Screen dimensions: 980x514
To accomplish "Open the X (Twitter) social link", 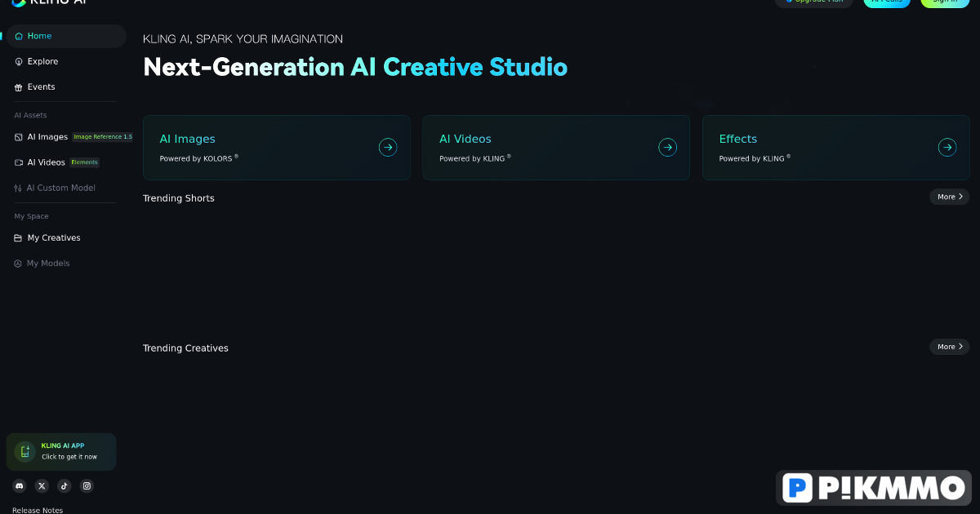I will click(x=42, y=485).
